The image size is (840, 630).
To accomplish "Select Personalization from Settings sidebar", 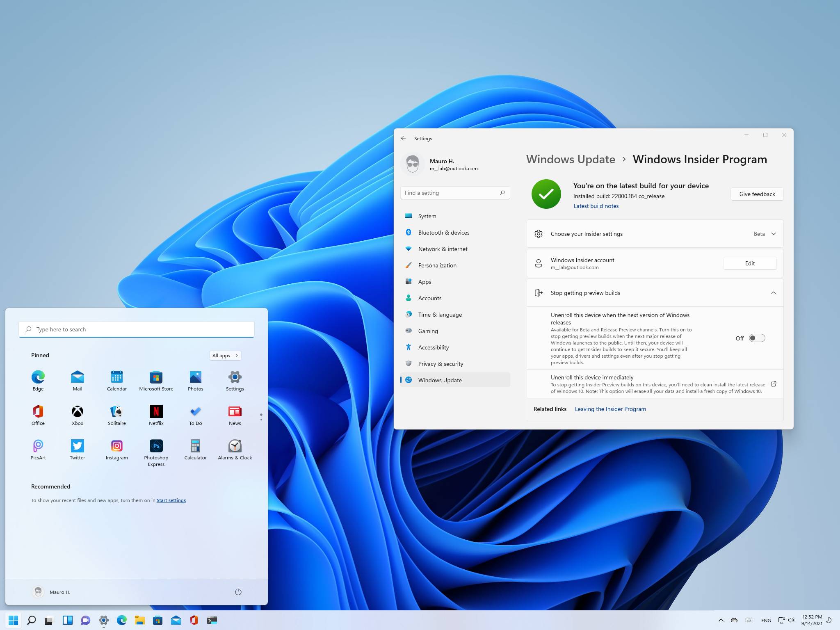I will pyautogui.click(x=437, y=265).
